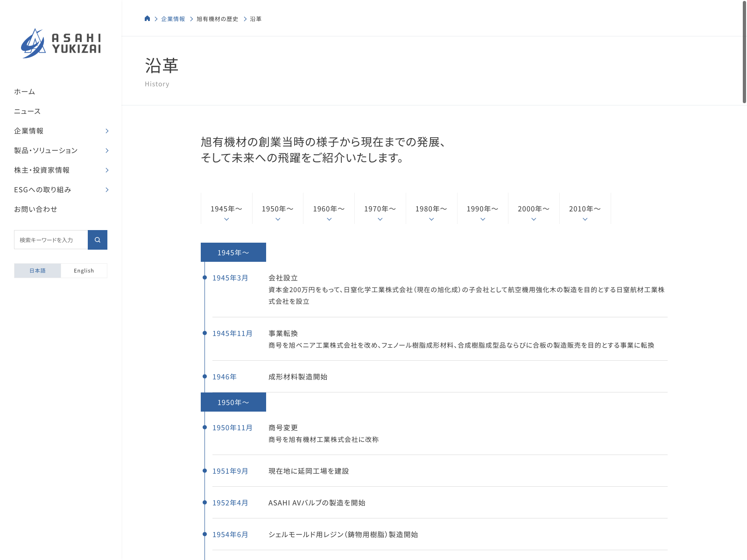Expand 製品・ソリューション menu chevron
The height and width of the screenshot is (560, 747).
[x=107, y=151]
